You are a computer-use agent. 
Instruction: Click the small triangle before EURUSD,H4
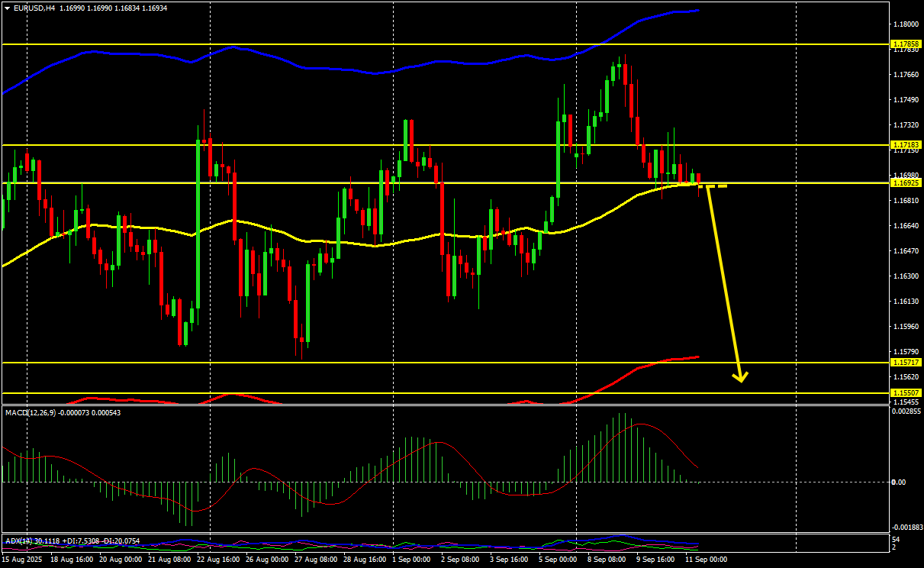7,8
